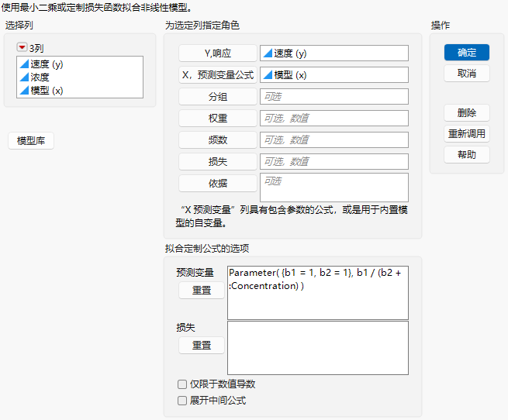Screen dimensions: 508x420
Task: Open help with 帮助 button
Action: (467, 155)
